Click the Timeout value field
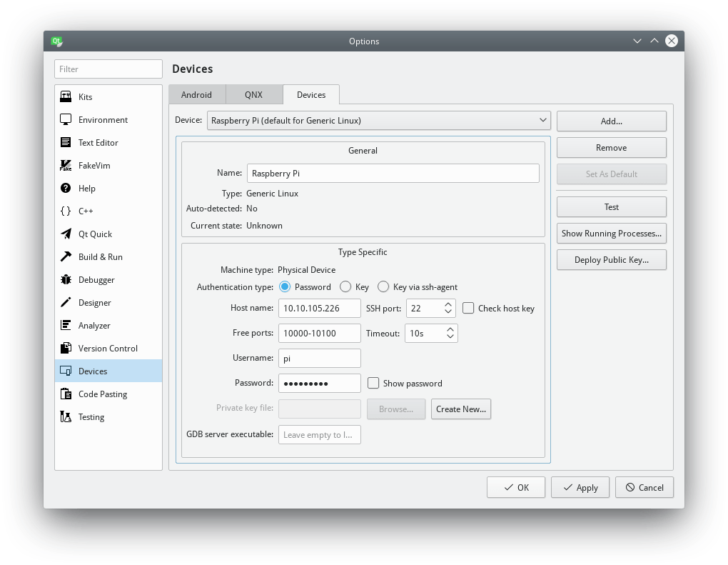 (425, 333)
